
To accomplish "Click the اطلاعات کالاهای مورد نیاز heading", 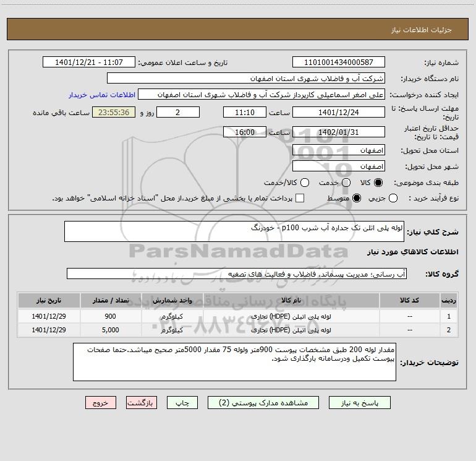I will click(x=412, y=252).
